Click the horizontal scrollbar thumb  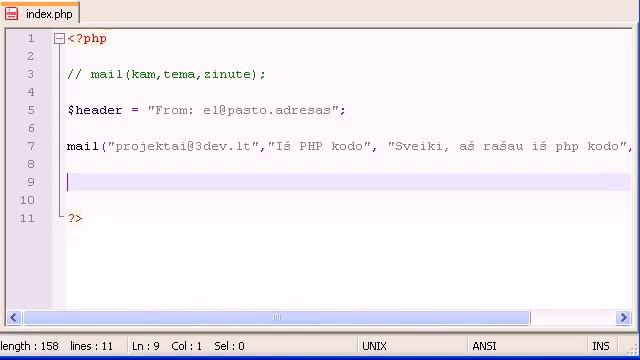pyautogui.click(x=277, y=318)
